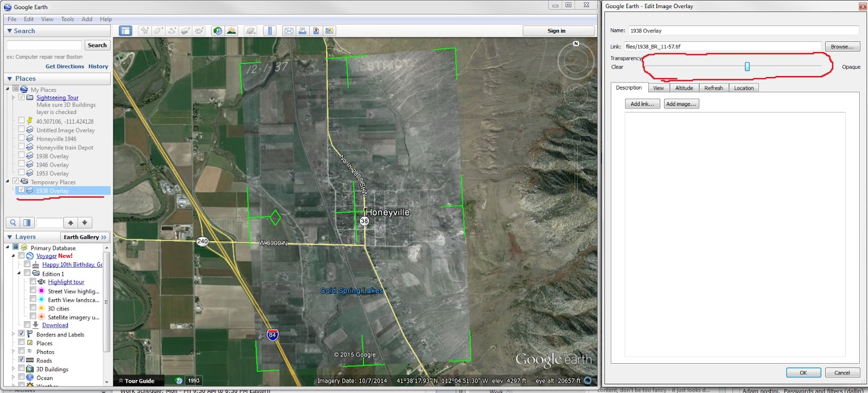868x393 pixels.
Task: Switch to the Altitude tab
Action: click(684, 88)
